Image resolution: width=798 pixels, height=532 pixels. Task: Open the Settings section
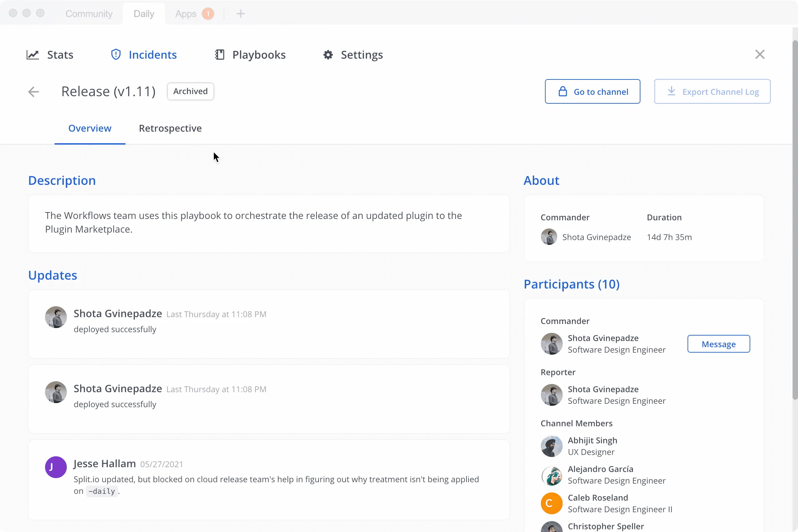coord(353,55)
